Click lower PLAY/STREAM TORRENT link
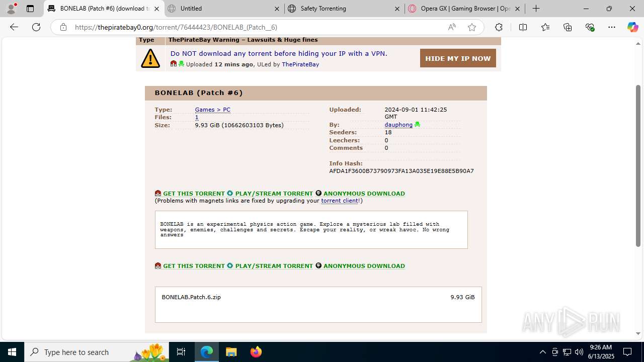This screenshot has width=644, height=362. tap(274, 266)
